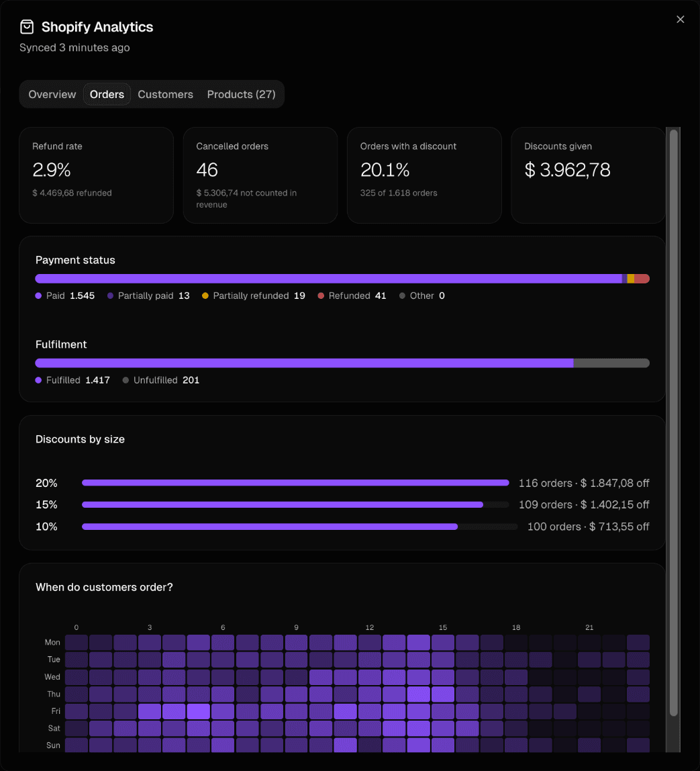Screen dimensions: 700x771
Task: Click the Partially paid 13 legend label
Action: (154, 296)
